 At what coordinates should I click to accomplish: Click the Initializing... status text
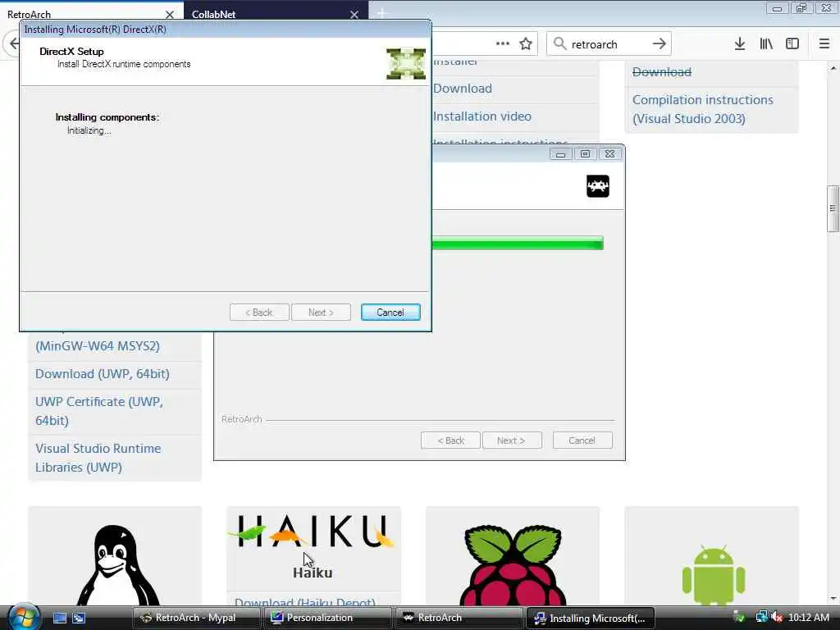[89, 130]
